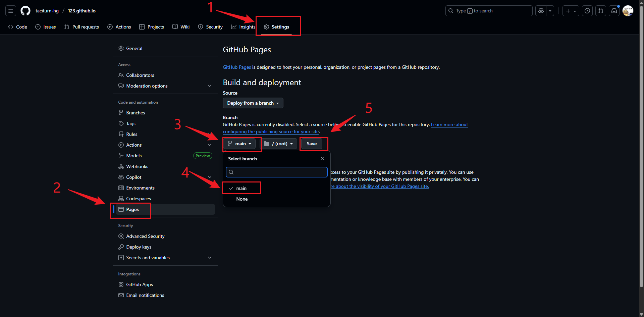
Task: Click the Save button
Action: coord(312,144)
